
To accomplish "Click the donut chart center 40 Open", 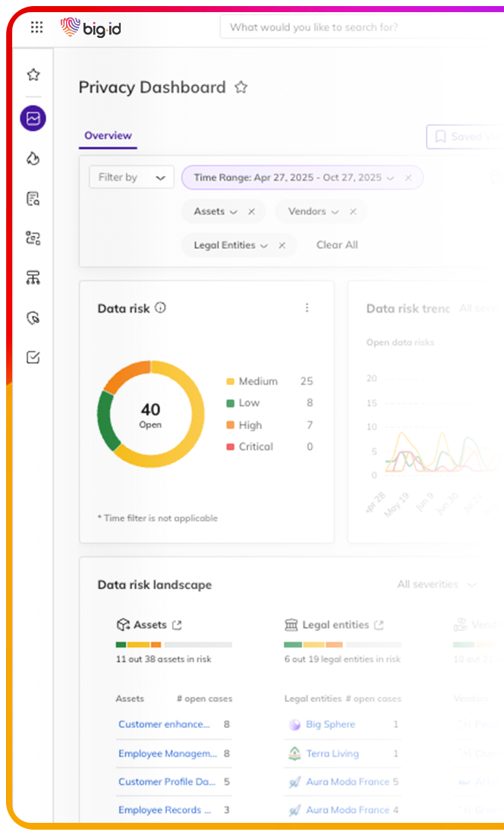I will click(x=150, y=414).
